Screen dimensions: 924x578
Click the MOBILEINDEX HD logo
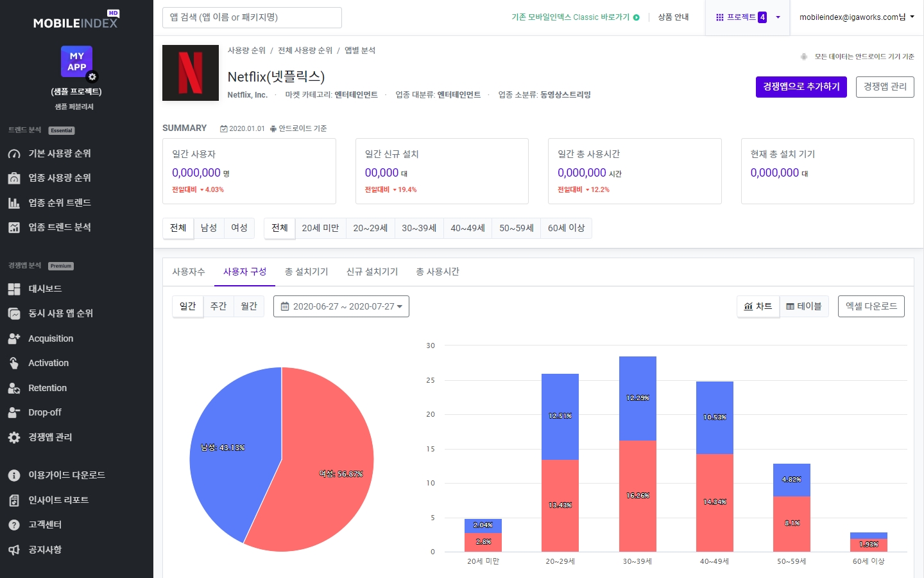[76, 20]
